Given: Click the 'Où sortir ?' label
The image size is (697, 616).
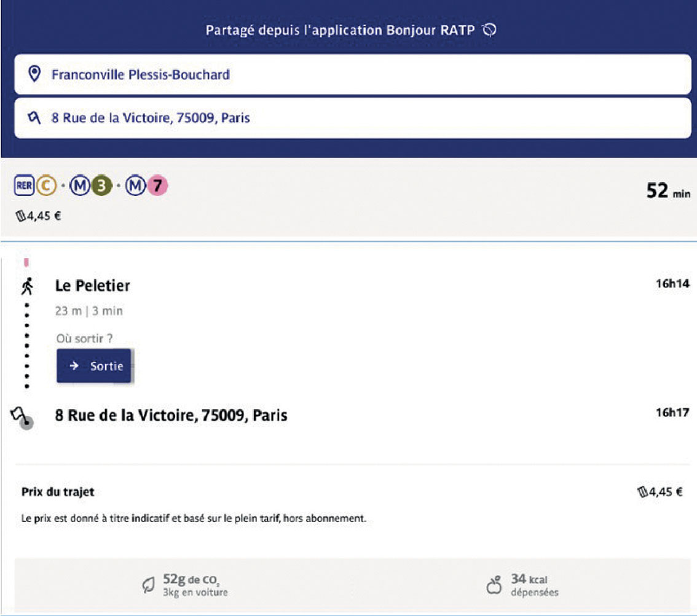Looking at the screenshot, I should click(x=84, y=338).
